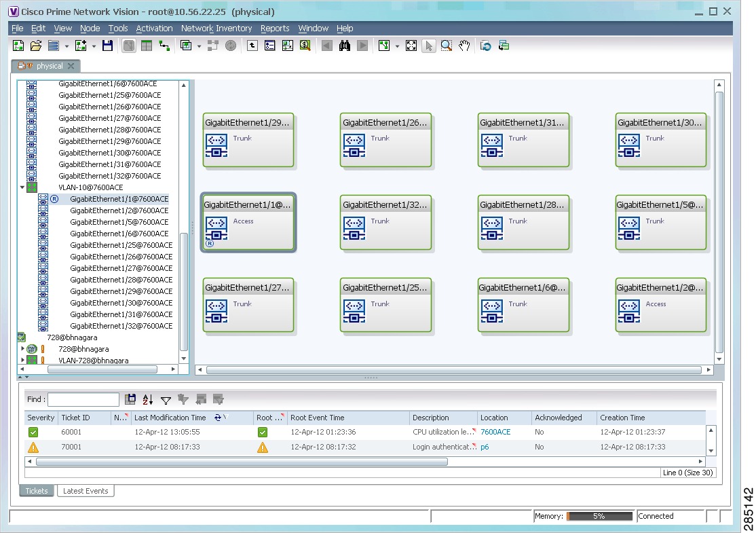This screenshot has width=756, height=533.
Task: Open the dropdown arrow beside overlapping green squares
Action: pos(199,46)
